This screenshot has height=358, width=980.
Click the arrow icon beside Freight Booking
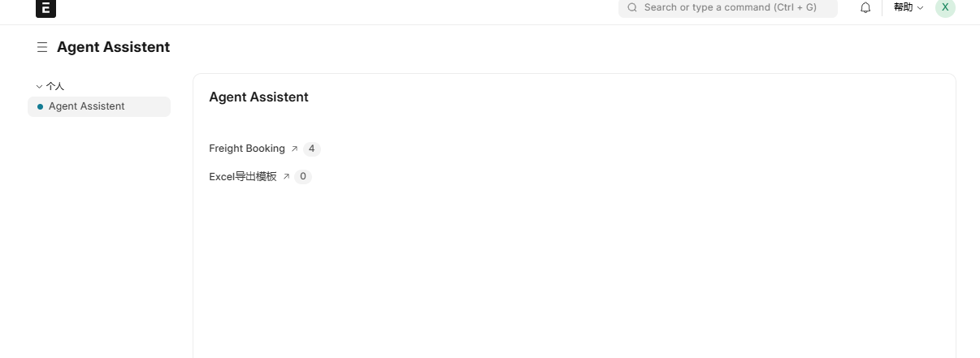coord(294,149)
